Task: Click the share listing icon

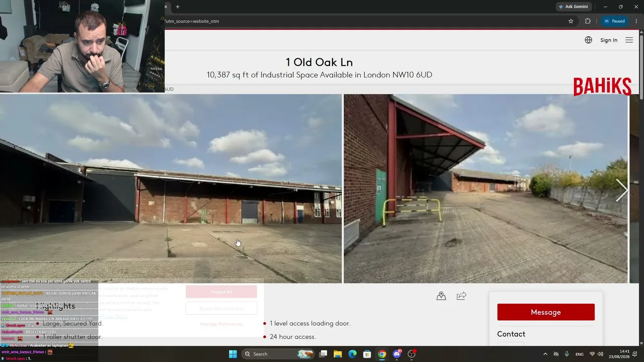Action: (x=461, y=296)
